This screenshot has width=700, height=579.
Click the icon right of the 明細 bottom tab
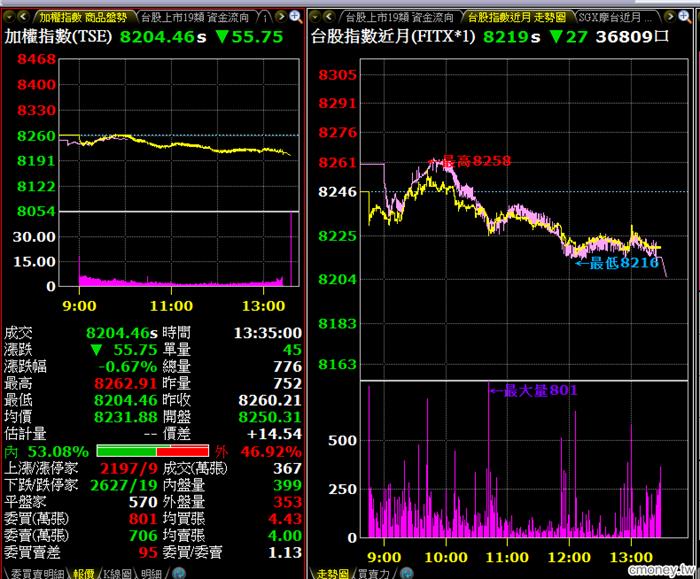click(x=180, y=573)
